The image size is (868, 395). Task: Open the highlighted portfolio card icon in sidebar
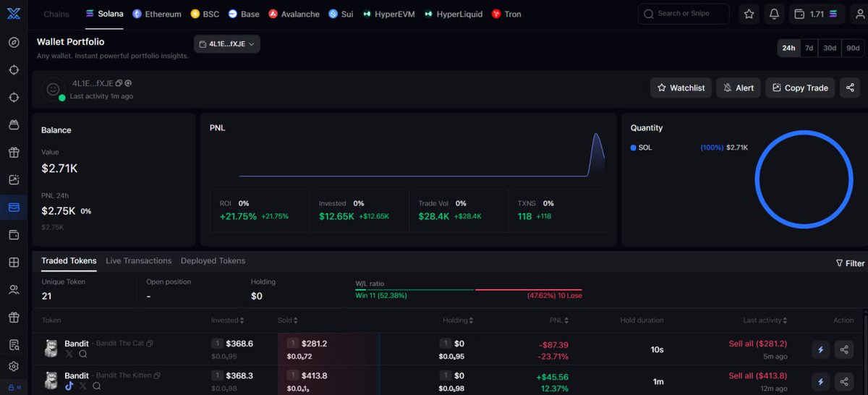[x=14, y=208]
